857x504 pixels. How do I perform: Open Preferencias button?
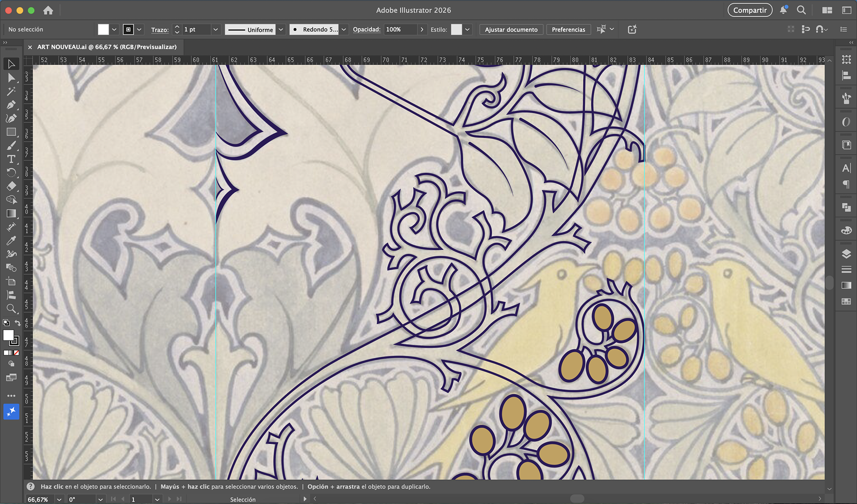(x=568, y=29)
